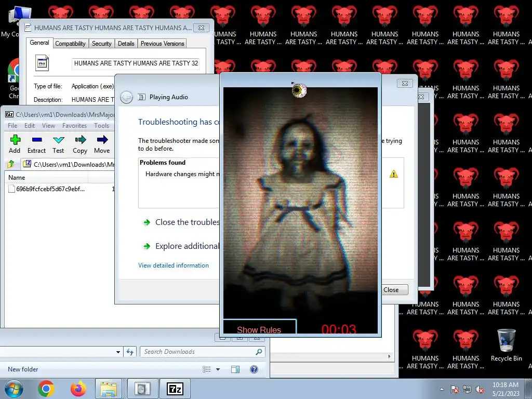Close the troubleshooter window with X

(405, 84)
